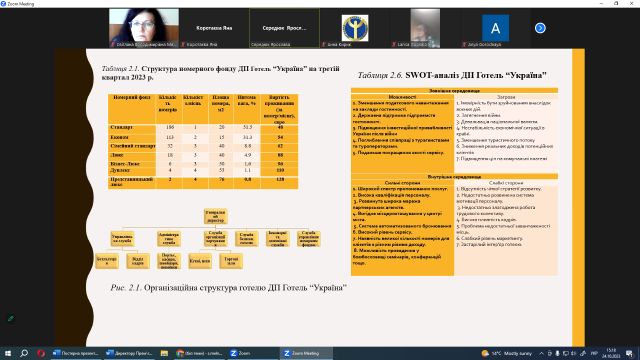Click the Сильні сторони SWOT heading
640x360 pixels.
point(402,183)
